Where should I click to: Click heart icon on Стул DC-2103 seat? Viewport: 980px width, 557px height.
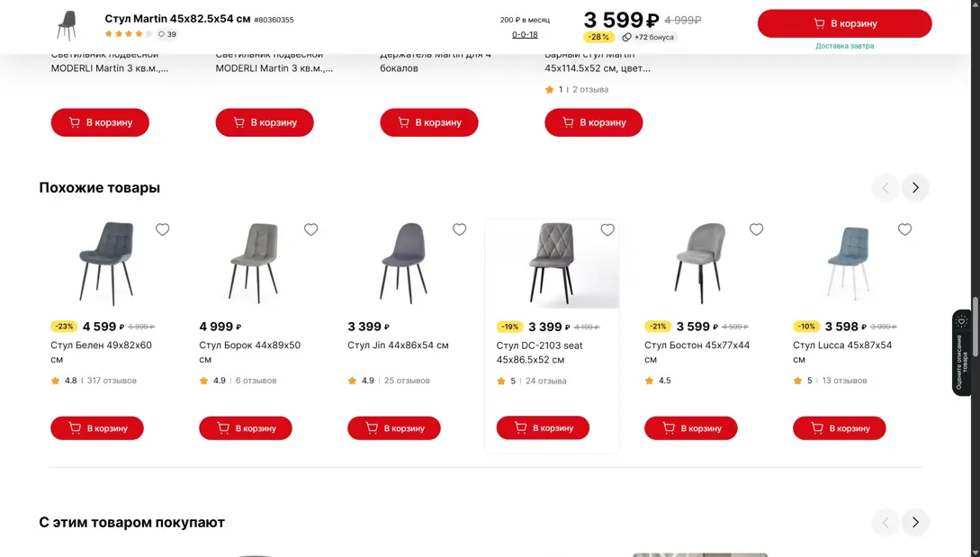tap(608, 229)
